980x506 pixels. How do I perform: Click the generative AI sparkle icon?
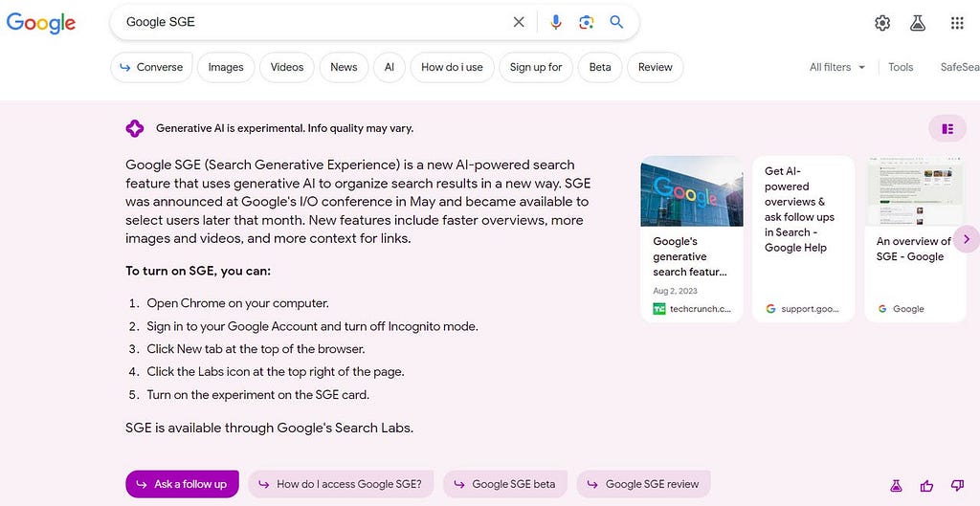pyautogui.click(x=134, y=129)
